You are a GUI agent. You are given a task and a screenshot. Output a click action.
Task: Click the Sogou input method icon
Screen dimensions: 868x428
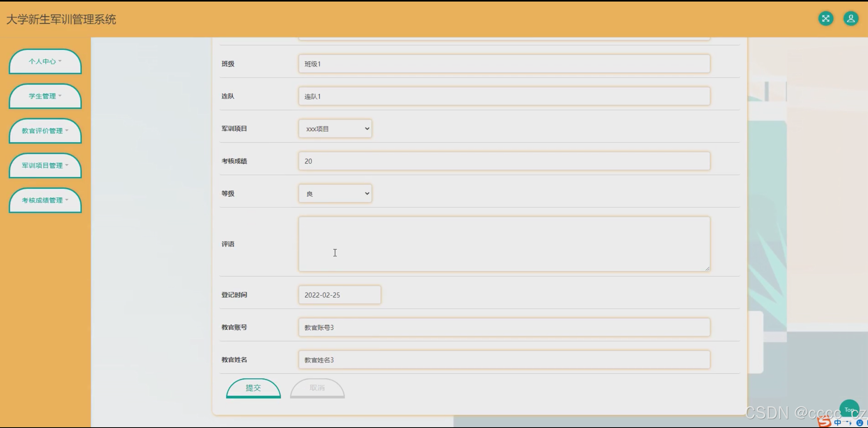824,422
